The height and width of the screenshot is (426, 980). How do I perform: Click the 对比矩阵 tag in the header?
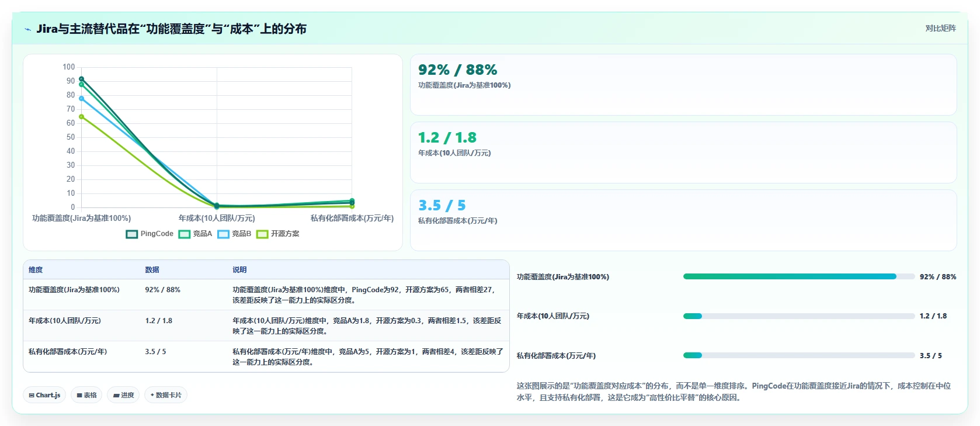point(940,28)
